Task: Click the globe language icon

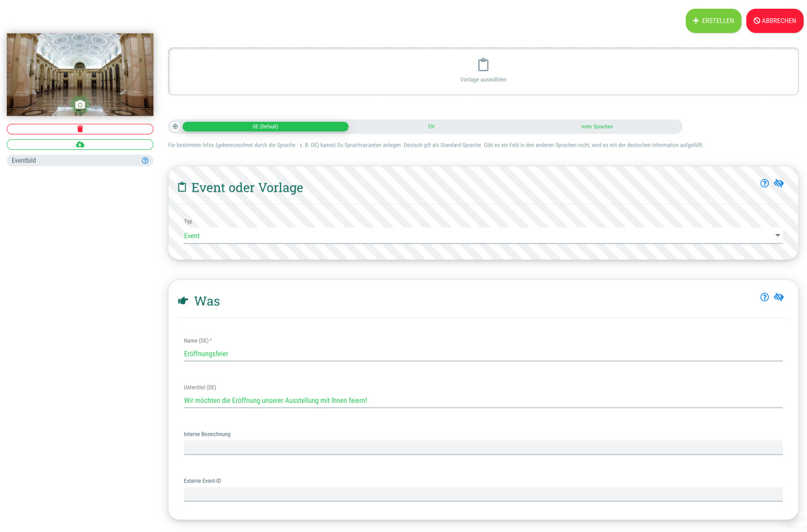Action: point(175,126)
